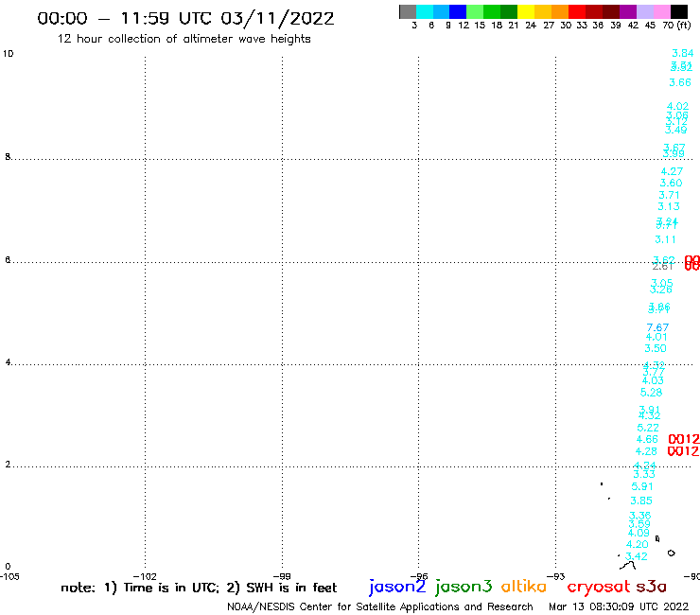This screenshot has height=615, width=700.
Task: Click the wave height value '4.66'
Action: [647, 439]
